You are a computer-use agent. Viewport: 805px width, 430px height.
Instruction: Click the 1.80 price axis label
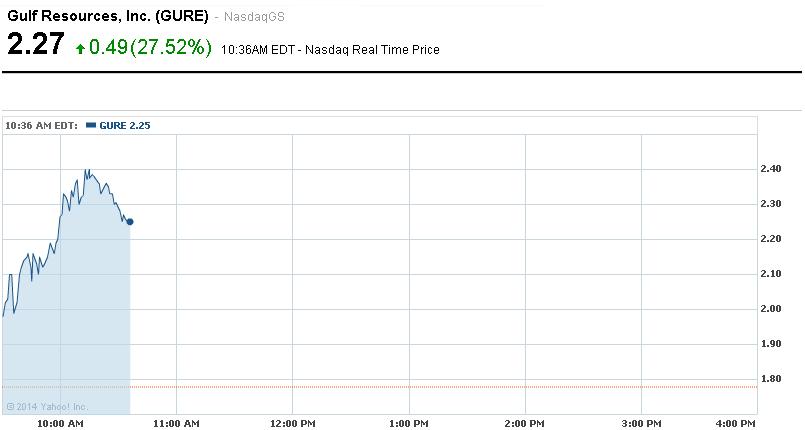pos(771,378)
